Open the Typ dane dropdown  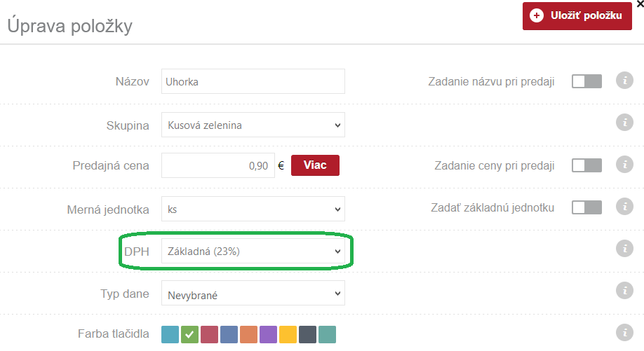pyautogui.click(x=253, y=295)
